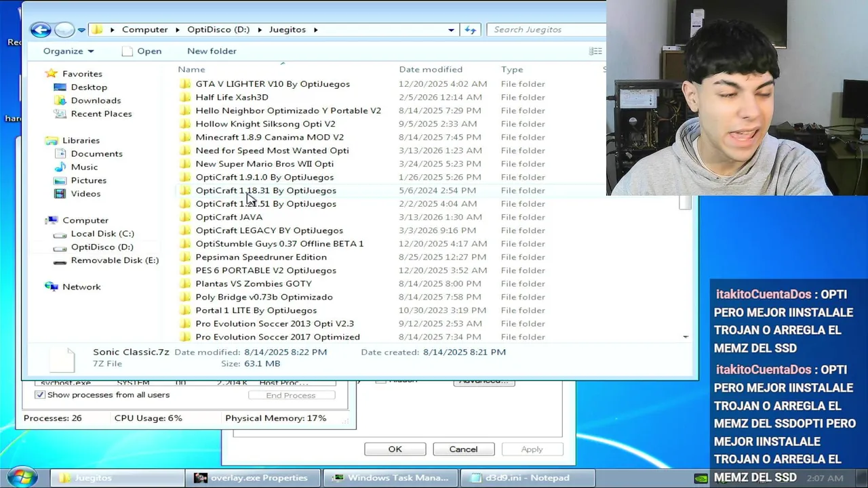Select OptiCraft 1.9.1.0 By OptiJuegos folder

tap(264, 177)
